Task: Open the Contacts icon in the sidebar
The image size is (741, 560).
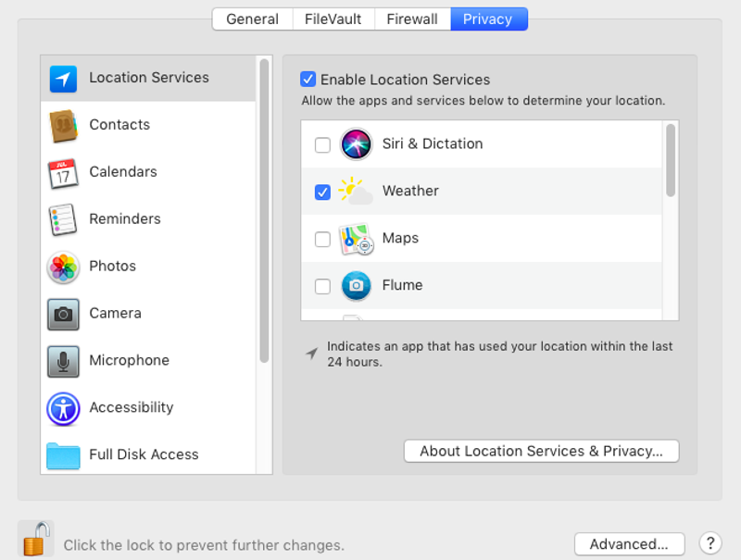Action: 62,125
